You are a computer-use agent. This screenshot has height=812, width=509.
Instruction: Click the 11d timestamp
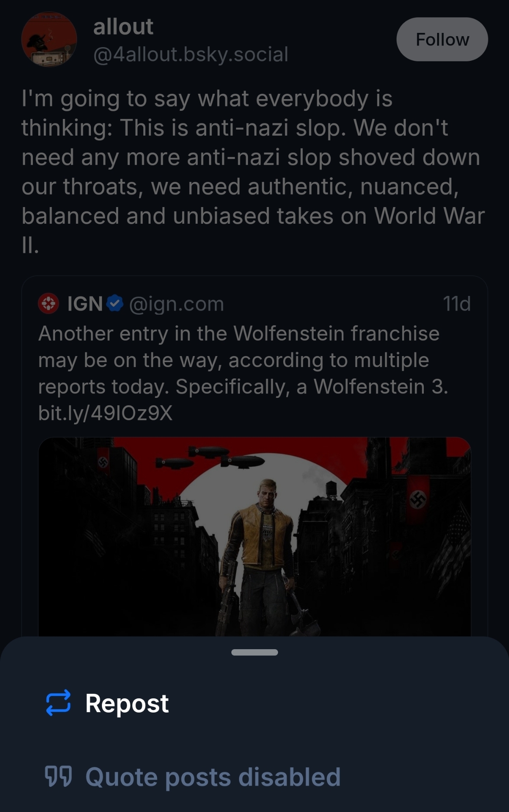click(457, 304)
